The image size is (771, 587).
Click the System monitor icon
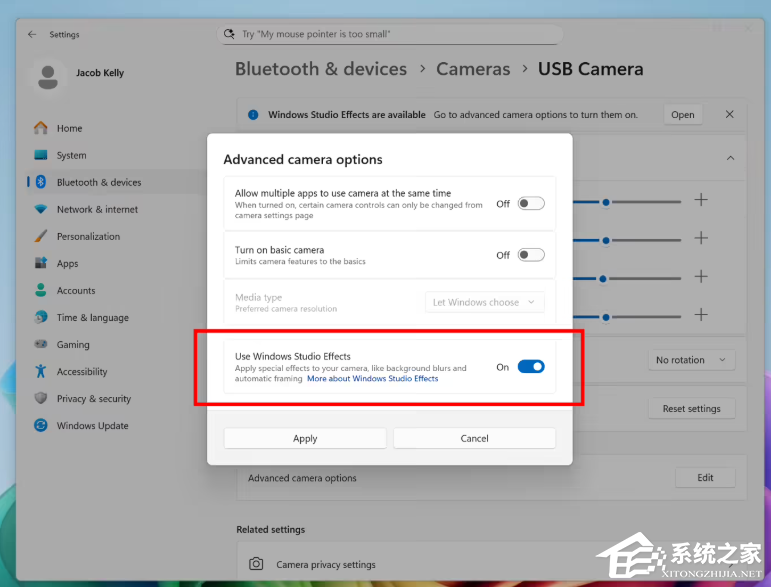point(41,155)
